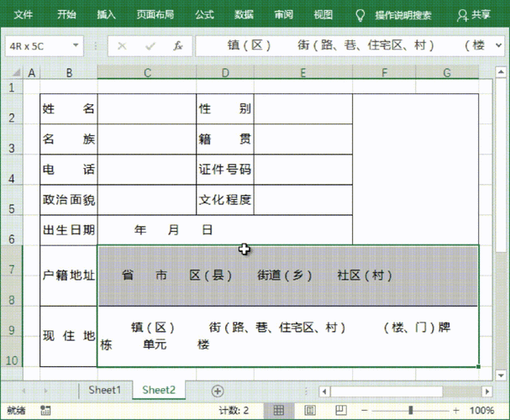The height and width of the screenshot is (420, 510).
Task: Click the 姓名 cell
Action: point(69,109)
